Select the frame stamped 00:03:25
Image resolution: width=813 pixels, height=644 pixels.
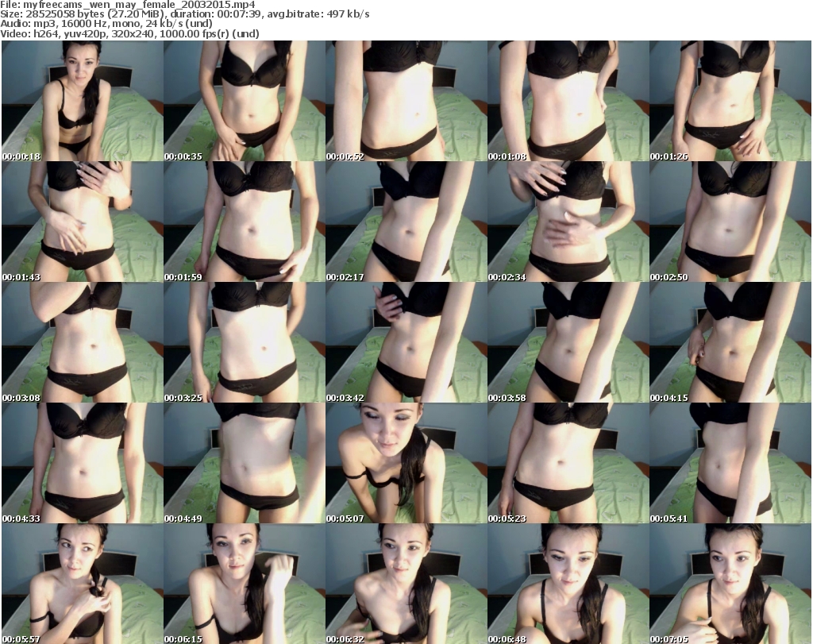click(x=245, y=342)
